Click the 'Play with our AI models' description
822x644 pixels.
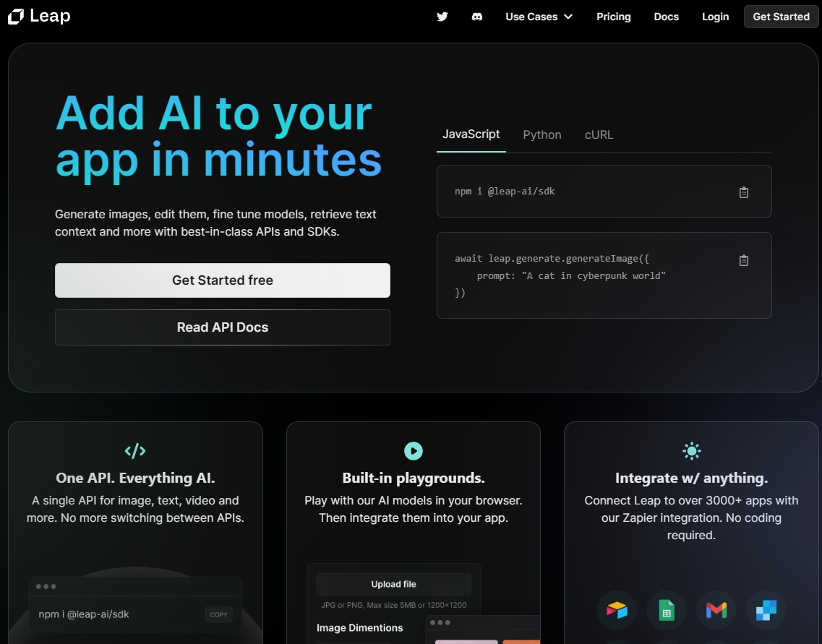[414, 510]
